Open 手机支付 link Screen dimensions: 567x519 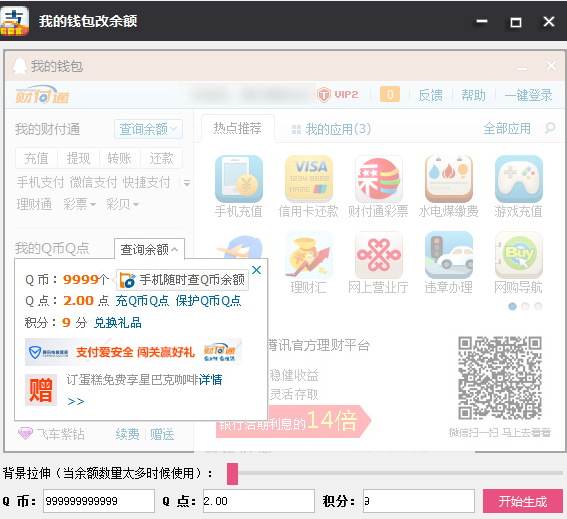click(x=40, y=182)
